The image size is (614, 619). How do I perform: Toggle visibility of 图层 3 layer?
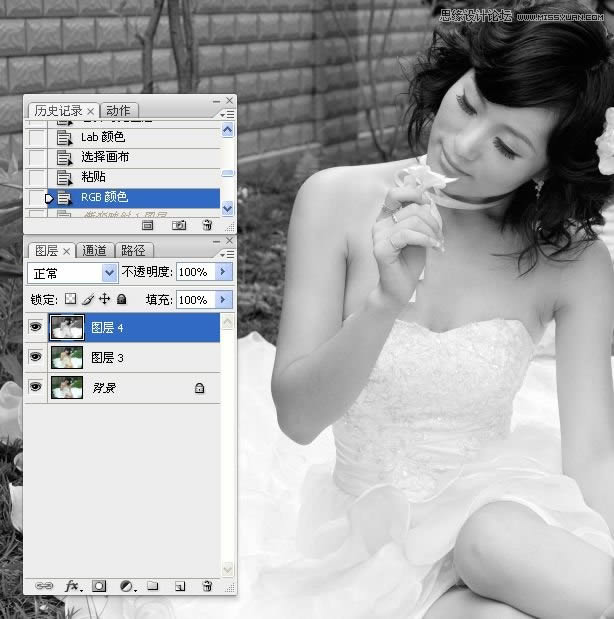(x=36, y=357)
